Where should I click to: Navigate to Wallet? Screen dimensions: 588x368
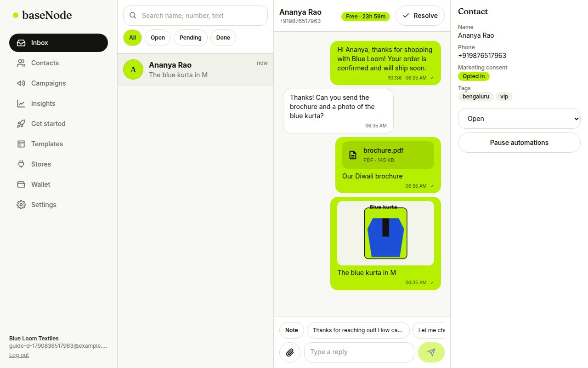click(59, 184)
